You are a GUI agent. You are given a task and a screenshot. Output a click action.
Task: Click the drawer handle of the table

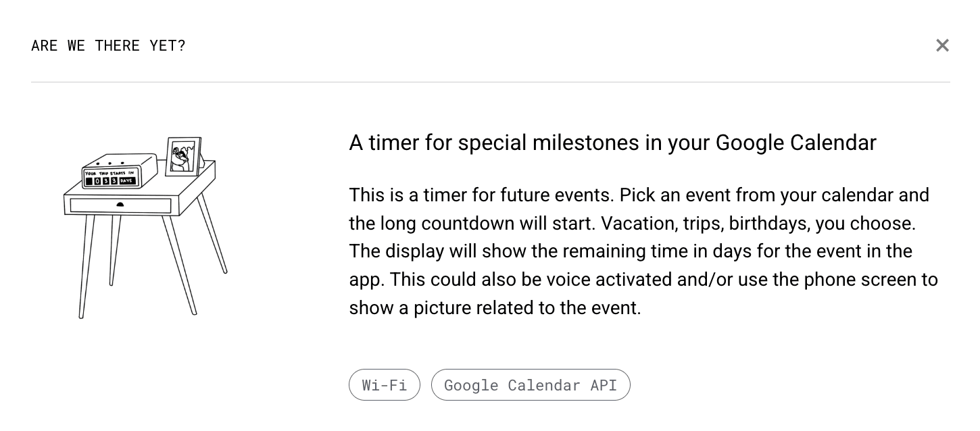(120, 205)
